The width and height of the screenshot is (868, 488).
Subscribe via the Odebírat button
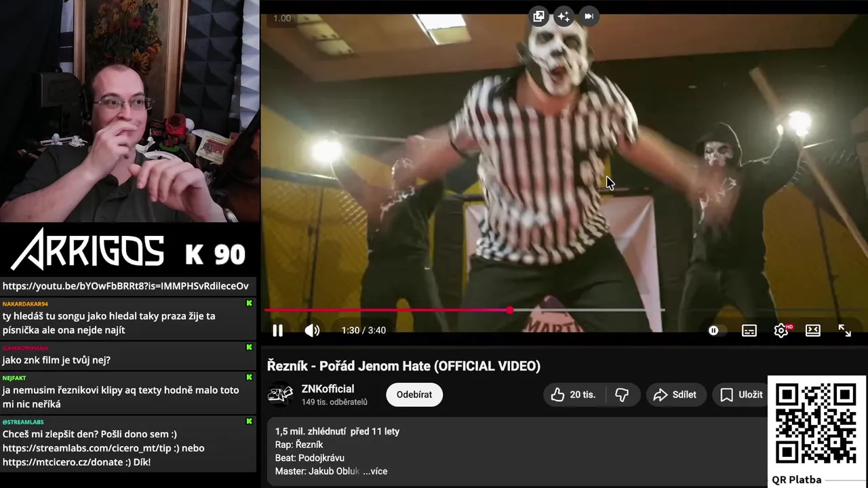pyautogui.click(x=414, y=394)
